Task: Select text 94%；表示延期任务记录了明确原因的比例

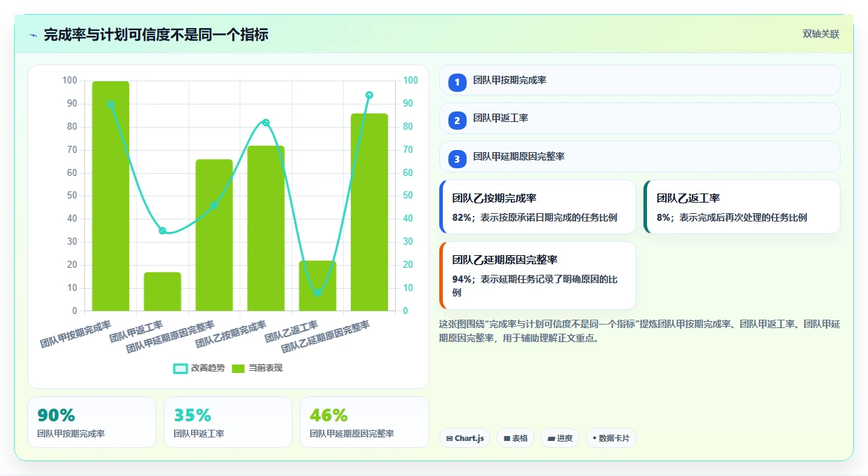Action: (535, 285)
